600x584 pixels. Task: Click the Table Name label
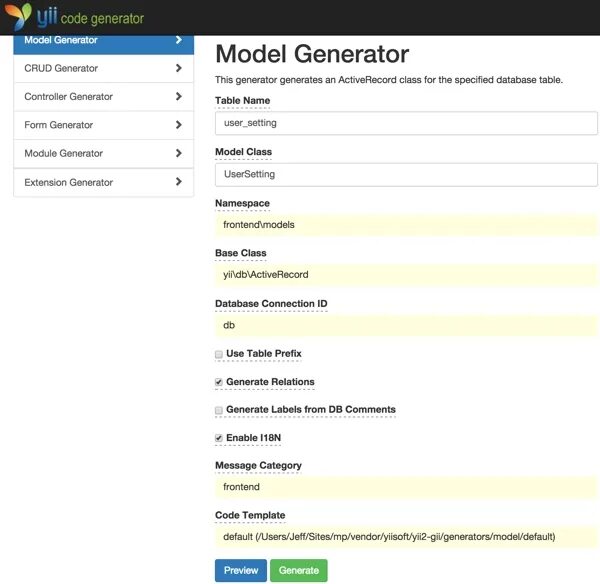pyautogui.click(x=243, y=101)
